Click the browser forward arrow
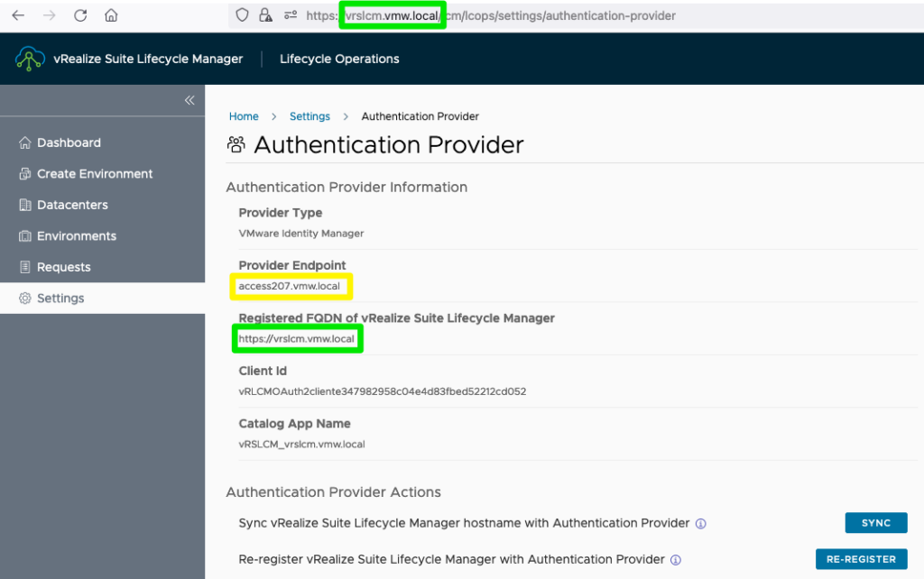Viewport: 924px width, 579px height. click(x=50, y=15)
